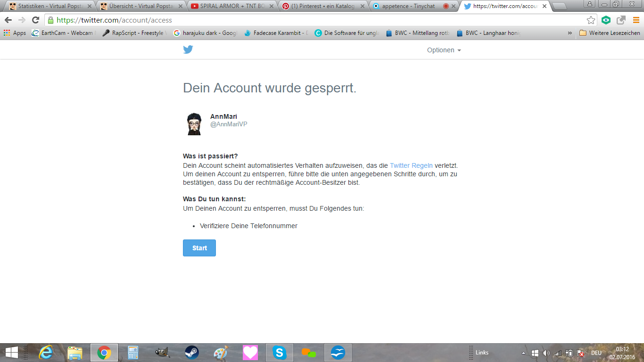Open the Windows Start menu

tap(11, 353)
